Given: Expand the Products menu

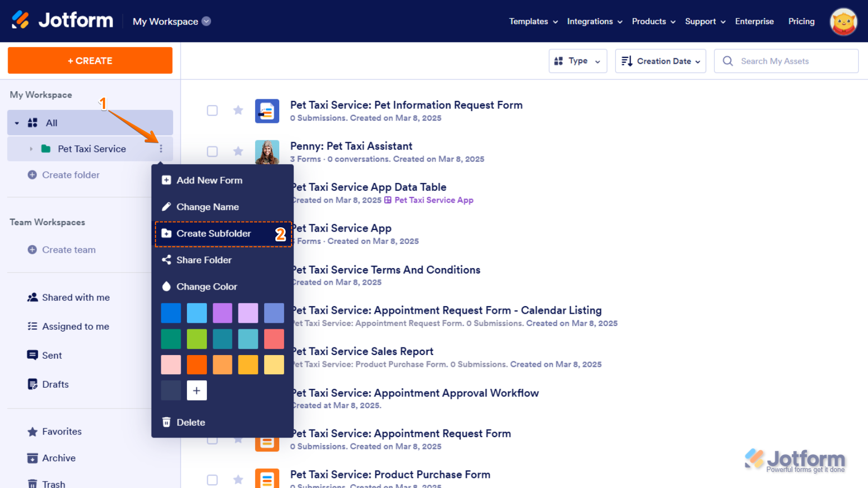Looking at the screenshot, I should 654,21.
